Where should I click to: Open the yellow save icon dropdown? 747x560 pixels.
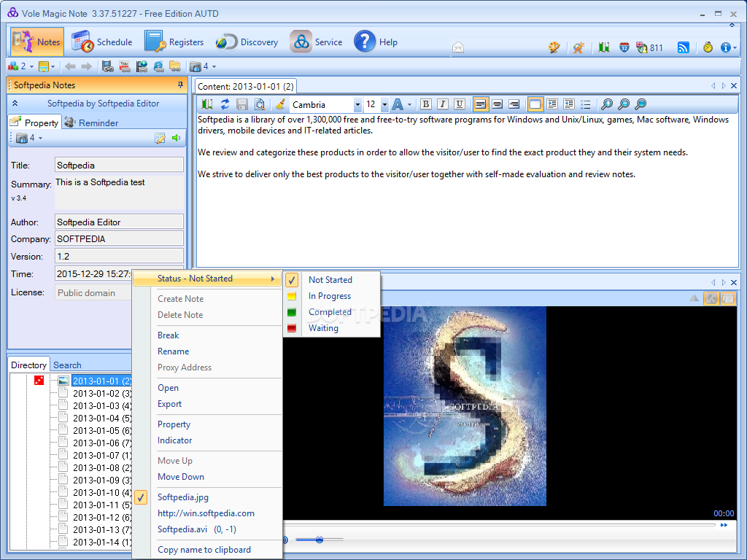[x=53, y=66]
